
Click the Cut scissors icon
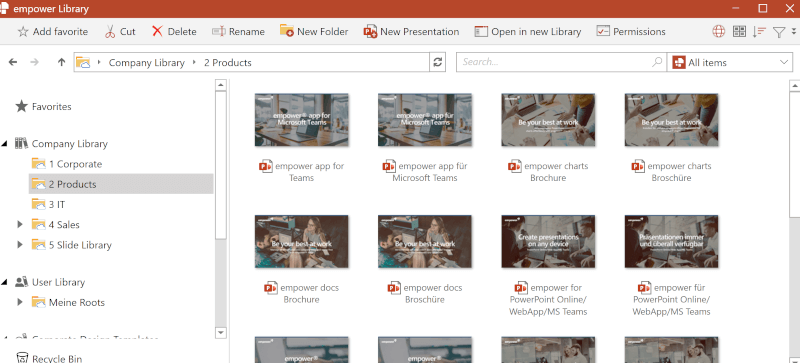pyautogui.click(x=110, y=32)
